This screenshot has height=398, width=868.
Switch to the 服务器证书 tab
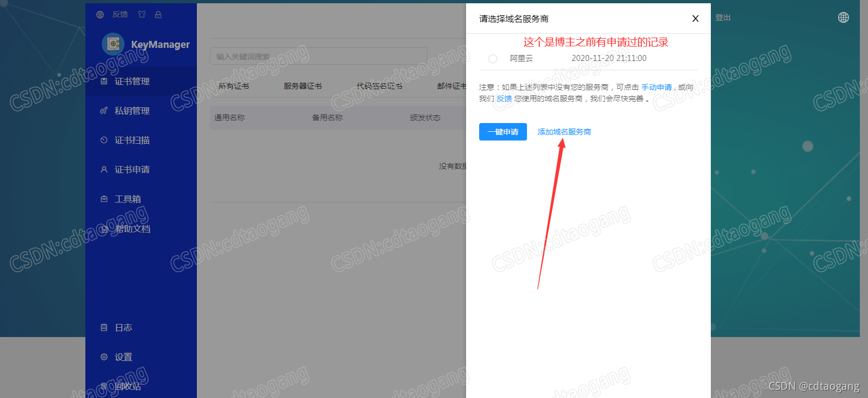(x=303, y=86)
